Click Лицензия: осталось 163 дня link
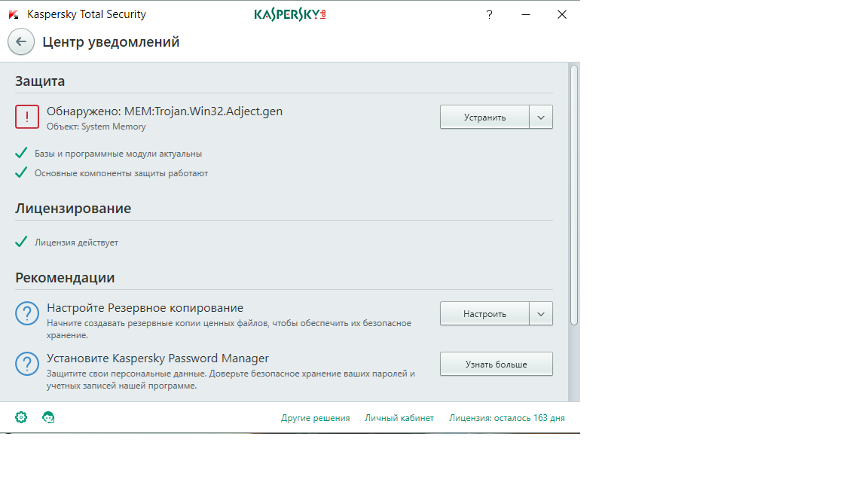 [x=507, y=418]
